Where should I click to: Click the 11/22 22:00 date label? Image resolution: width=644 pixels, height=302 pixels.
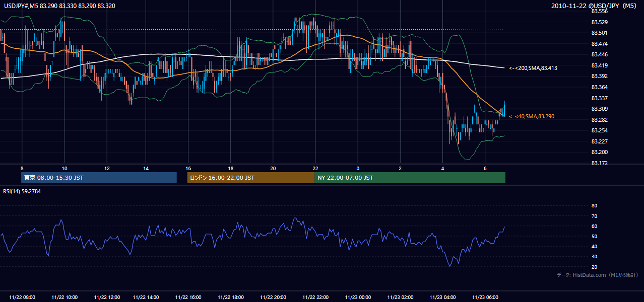(x=315, y=297)
